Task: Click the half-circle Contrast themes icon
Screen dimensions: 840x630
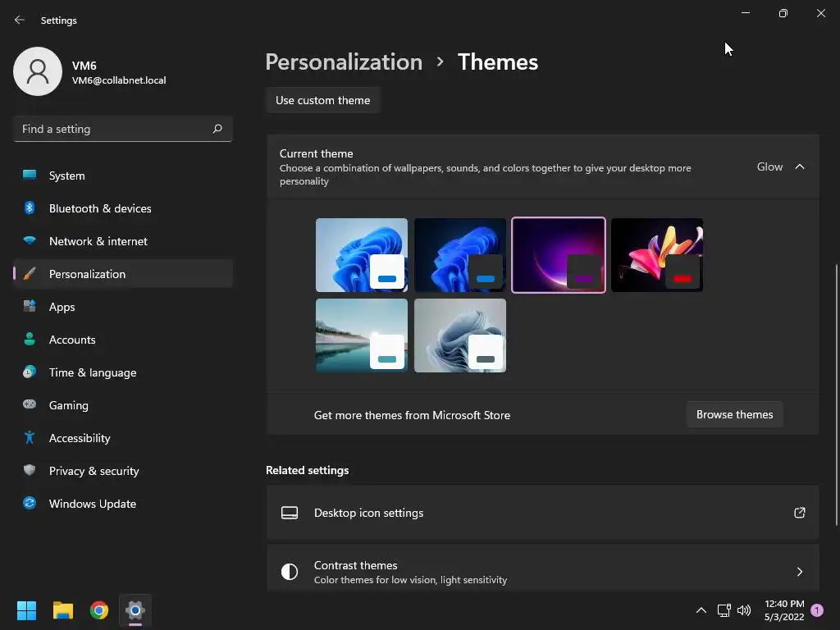Action: (290, 572)
